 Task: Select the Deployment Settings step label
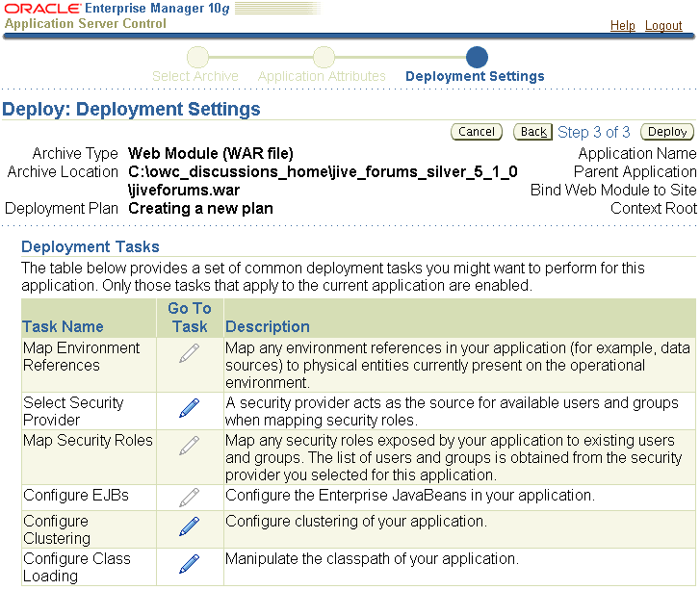(475, 76)
